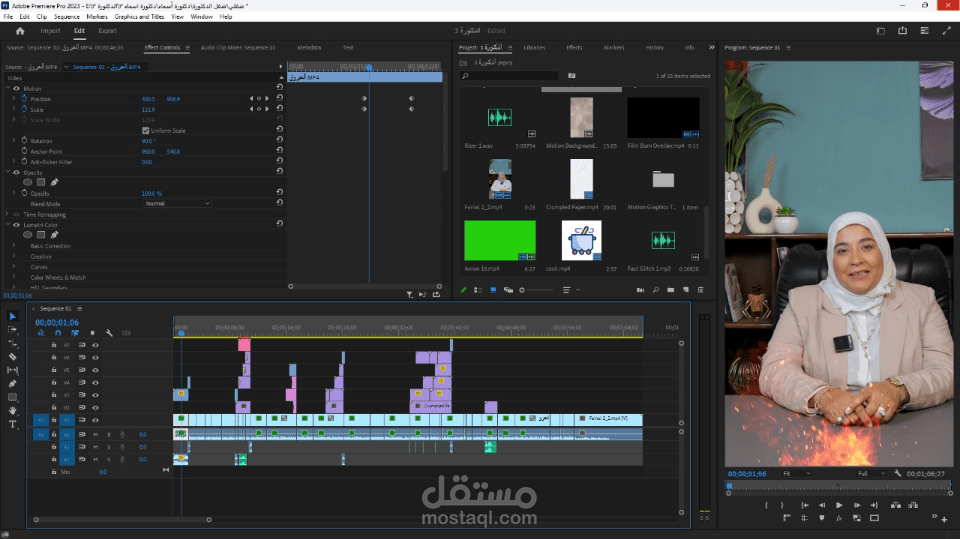The height and width of the screenshot is (539, 960).
Task: Click the Extract button
Action: pyautogui.click(x=913, y=505)
